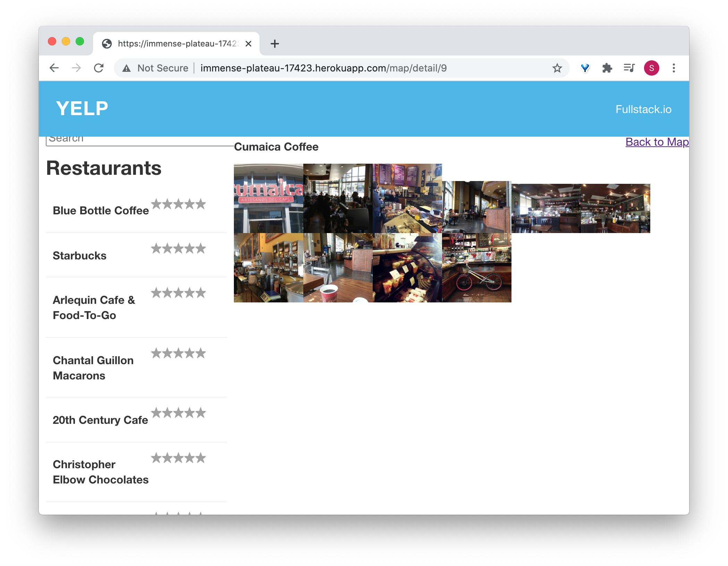Click the browser profile avatar icon

(x=650, y=67)
